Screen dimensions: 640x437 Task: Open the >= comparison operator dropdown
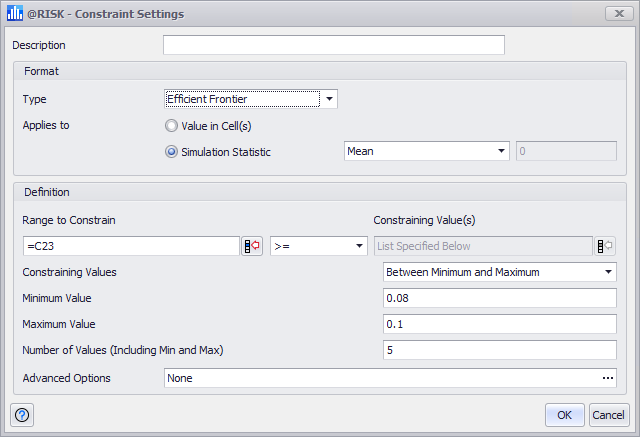coord(319,246)
